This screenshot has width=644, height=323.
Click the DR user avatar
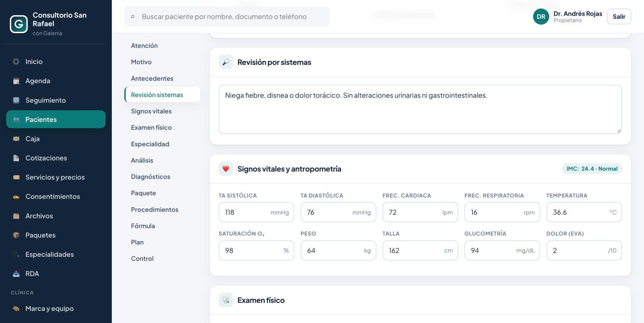(541, 17)
